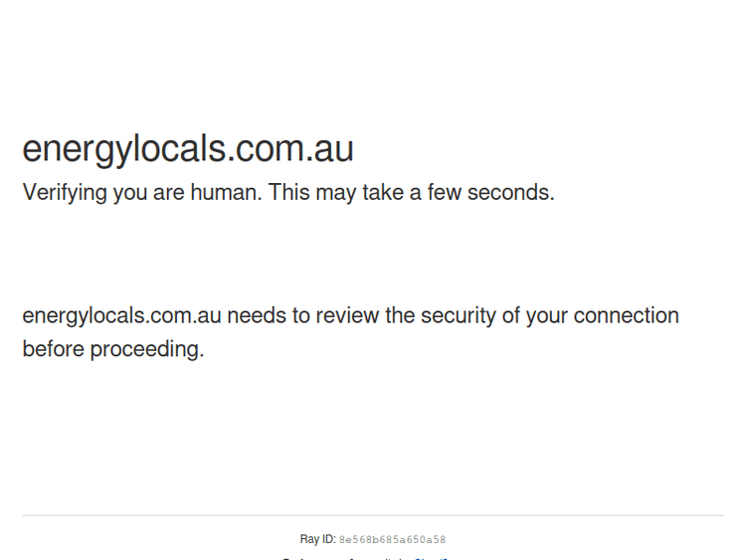746x560 pixels.
Task: Click the energylocals.com.au page heading
Action: 188,149
